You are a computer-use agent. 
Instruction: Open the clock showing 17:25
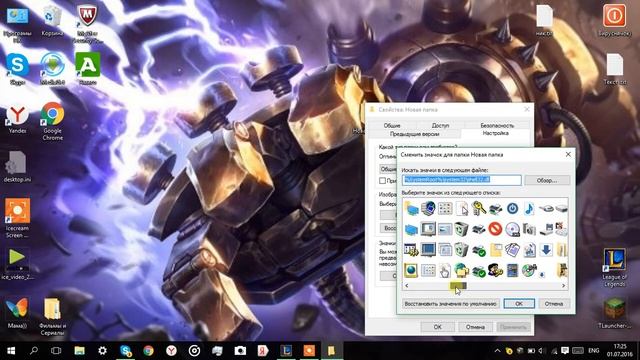pyautogui.click(x=620, y=351)
